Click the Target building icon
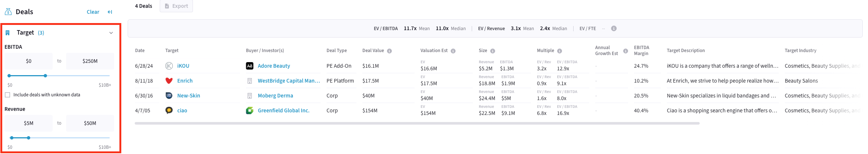 pyautogui.click(x=7, y=33)
